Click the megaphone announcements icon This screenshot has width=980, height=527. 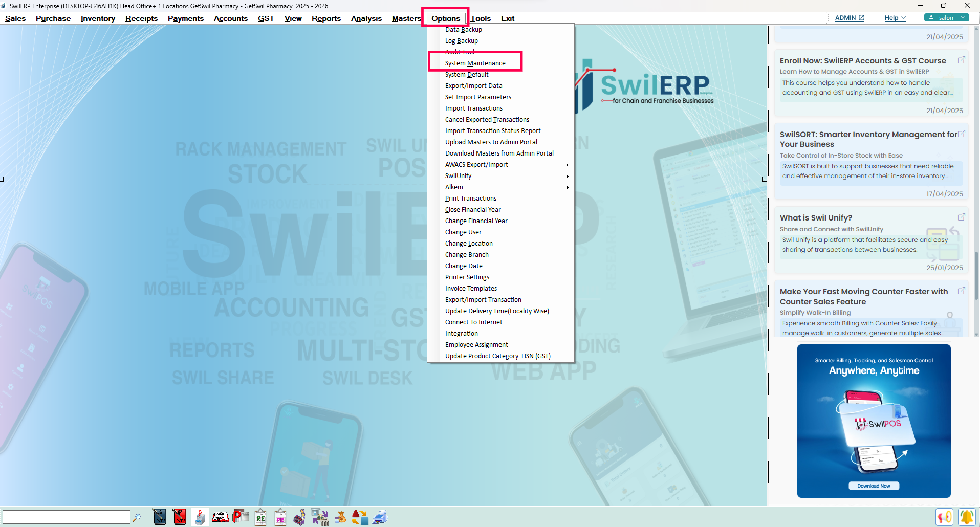point(944,517)
